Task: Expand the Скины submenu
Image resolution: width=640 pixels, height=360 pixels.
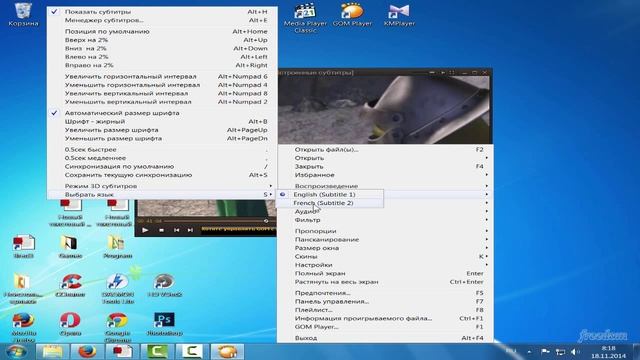Action: pos(385,256)
